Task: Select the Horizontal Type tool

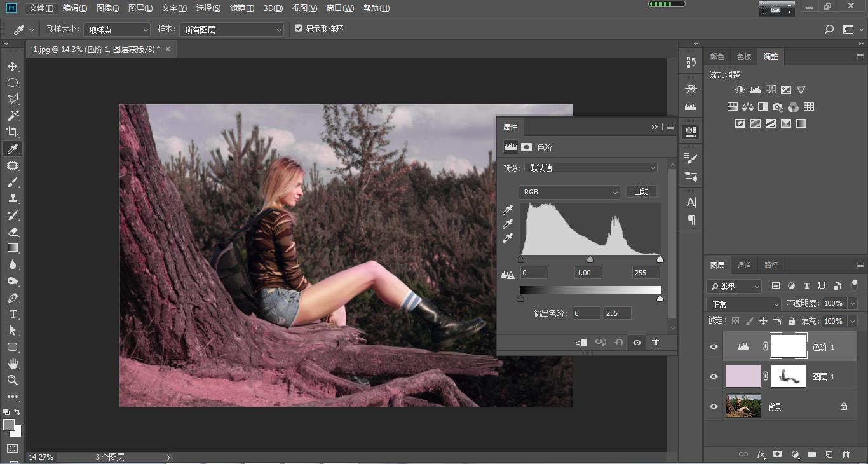Action: pos(13,314)
